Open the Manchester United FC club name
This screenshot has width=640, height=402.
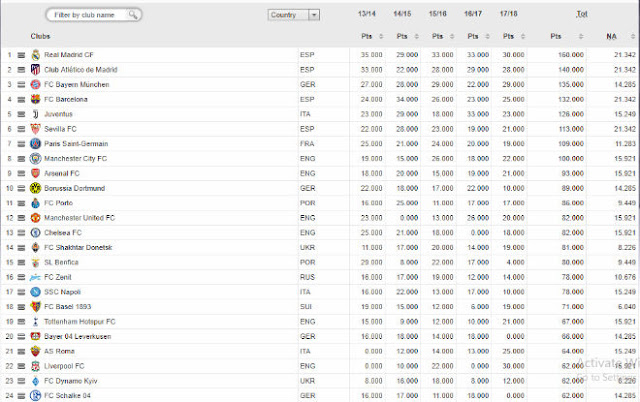[79, 218]
